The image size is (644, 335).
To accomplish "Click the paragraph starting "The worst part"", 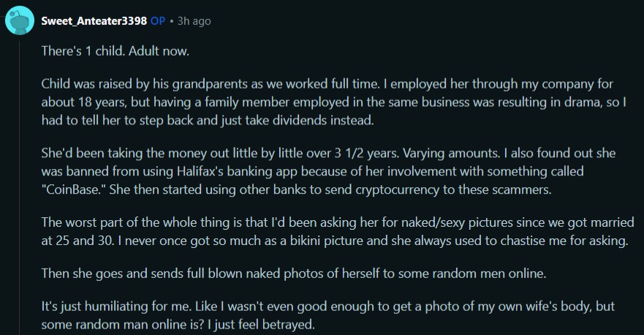I will pyautogui.click(x=338, y=231).
